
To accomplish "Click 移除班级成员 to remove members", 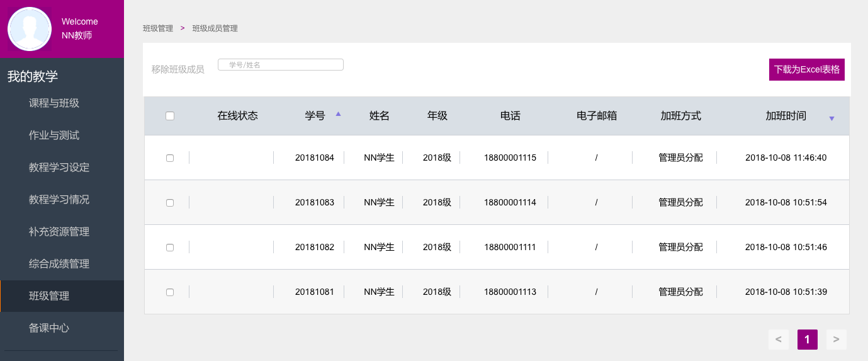I will coord(178,69).
